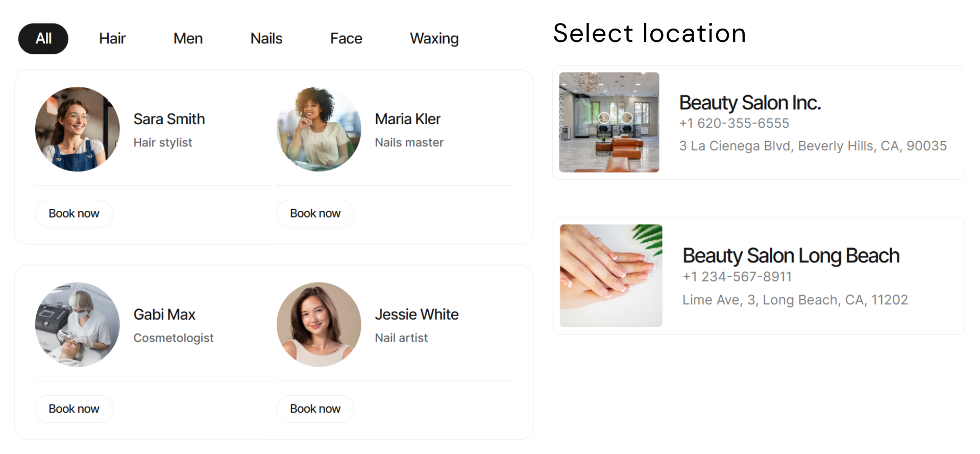980x454 pixels.
Task: View Maria Kler's profile picture
Action: point(318,129)
